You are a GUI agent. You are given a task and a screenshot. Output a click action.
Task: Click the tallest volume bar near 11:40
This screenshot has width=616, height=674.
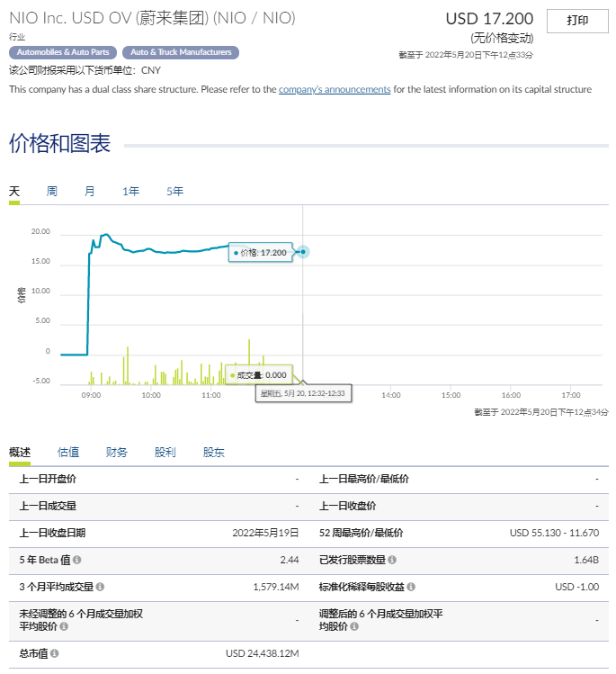(x=249, y=361)
